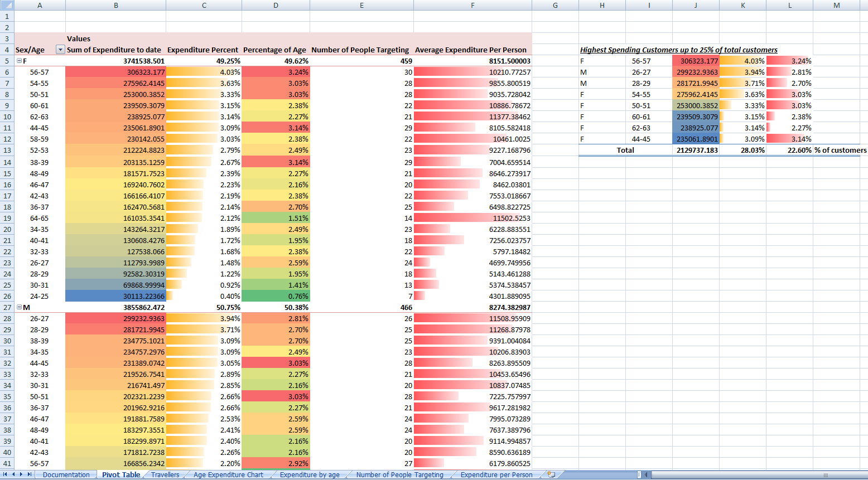Go to the Age Expenditure Chart tab
This screenshot has width=868, height=480.
point(228,475)
